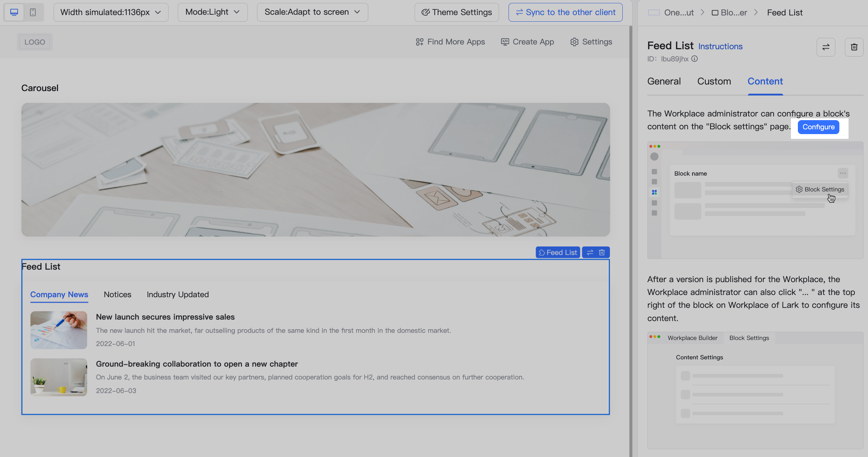The width and height of the screenshot is (868, 457).
Task: Open the Instructions link
Action: 720,46
